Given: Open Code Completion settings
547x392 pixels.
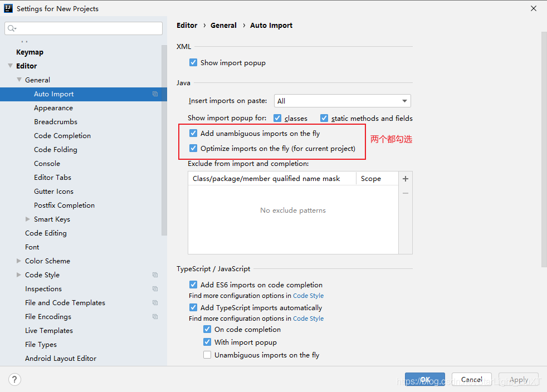Looking at the screenshot, I should [x=62, y=136].
